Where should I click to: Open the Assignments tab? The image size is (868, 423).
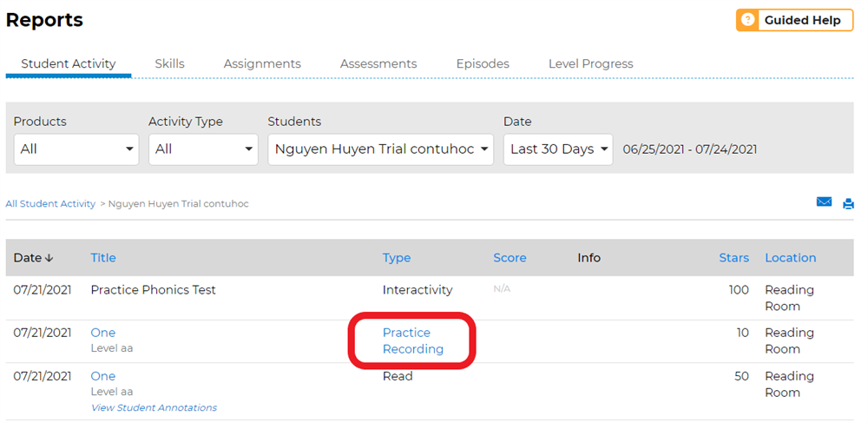click(262, 63)
